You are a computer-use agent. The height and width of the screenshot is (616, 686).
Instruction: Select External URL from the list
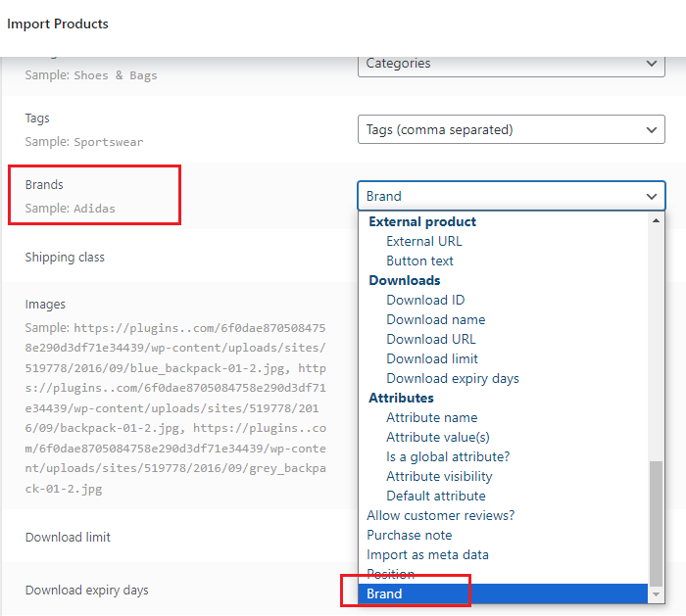tap(423, 241)
